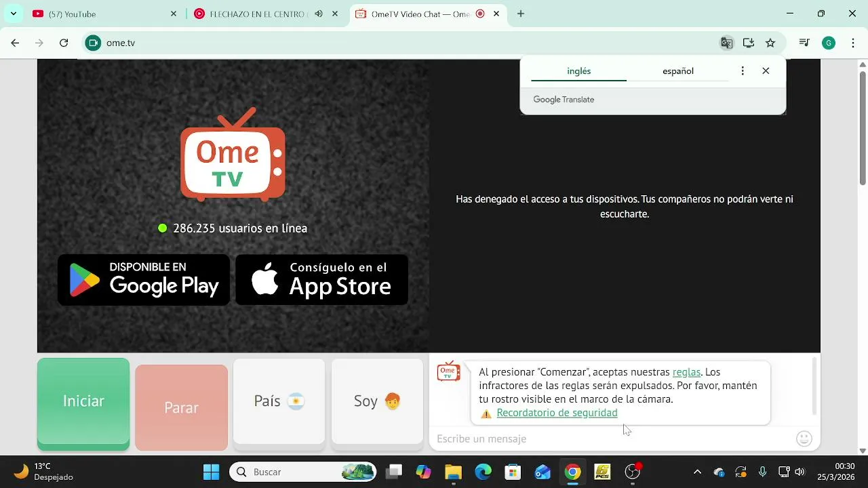This screenshot has width=868, height=488.
Task: Click the install app icon in address bar
Action: tap(749, 43)
